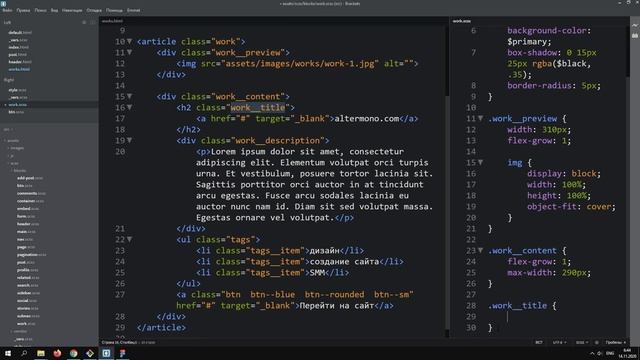This screenshot has height=360, width=640.
Task: Open the Отладка menu
Action: tap(94, 10)
